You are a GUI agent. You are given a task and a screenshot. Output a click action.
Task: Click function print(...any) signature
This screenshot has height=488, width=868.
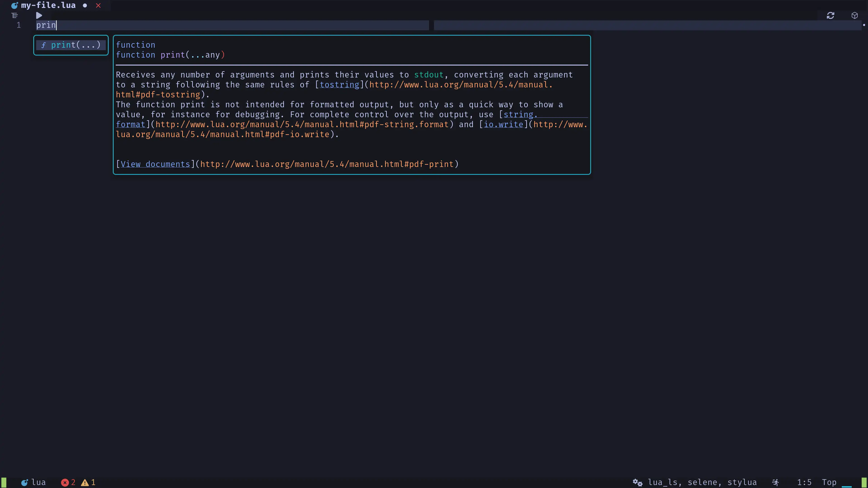tap(170, 55)
